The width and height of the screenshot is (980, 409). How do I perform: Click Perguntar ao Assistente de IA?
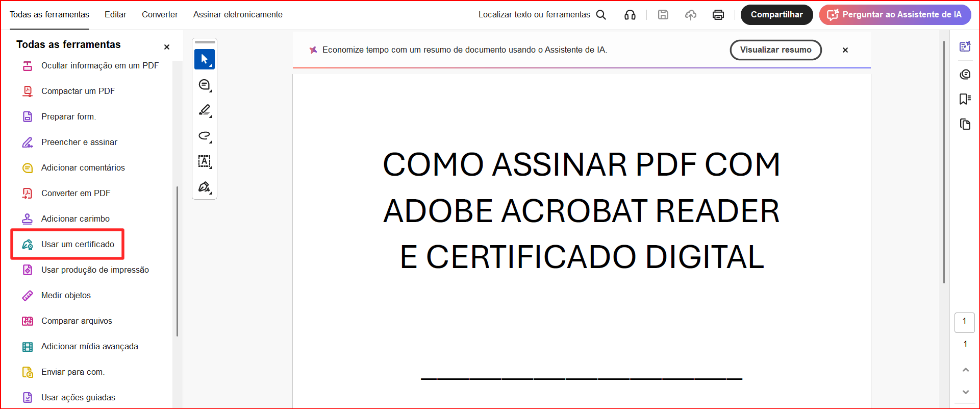coord(895,15)
